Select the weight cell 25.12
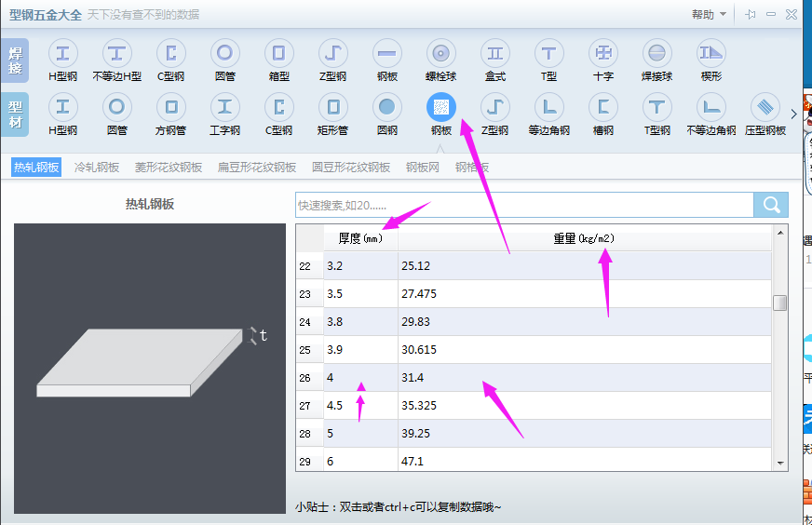 [x=585, y=266]
